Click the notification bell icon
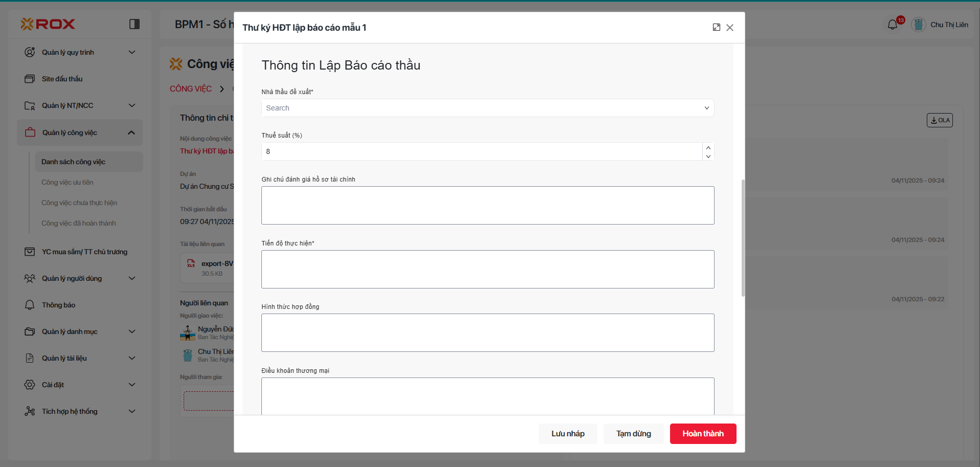The width and height of the screenshot is (980, 467). point(893,25)
